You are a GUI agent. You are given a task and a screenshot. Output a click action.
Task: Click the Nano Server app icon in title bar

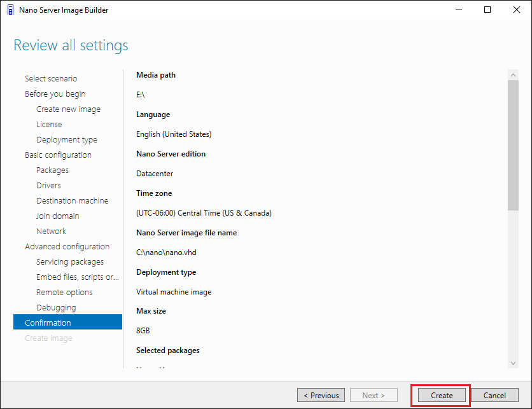pyautogui.click(x=10, y=10)
